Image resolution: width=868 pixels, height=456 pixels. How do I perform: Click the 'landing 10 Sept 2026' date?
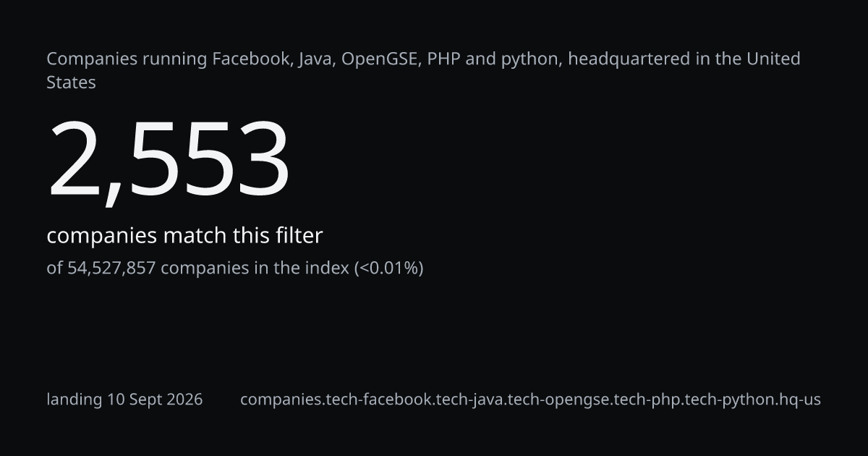point(124,400)
